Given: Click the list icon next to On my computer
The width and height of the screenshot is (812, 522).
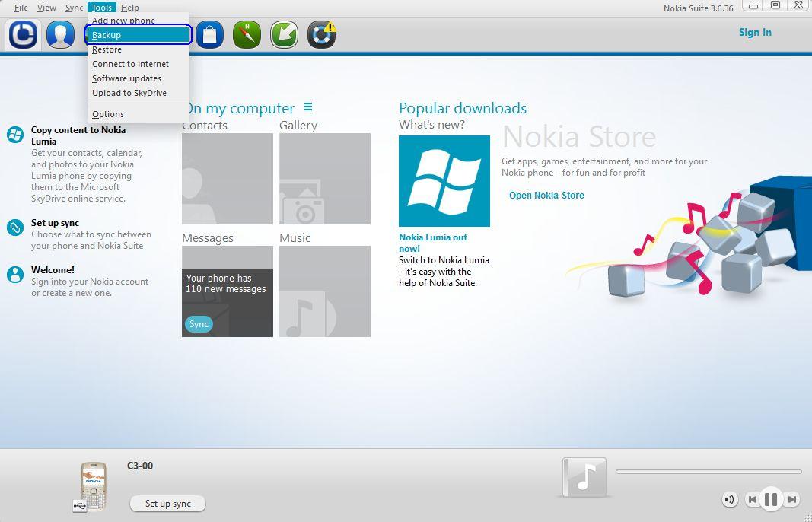Looking at the screenshot, I should point(308,107).
